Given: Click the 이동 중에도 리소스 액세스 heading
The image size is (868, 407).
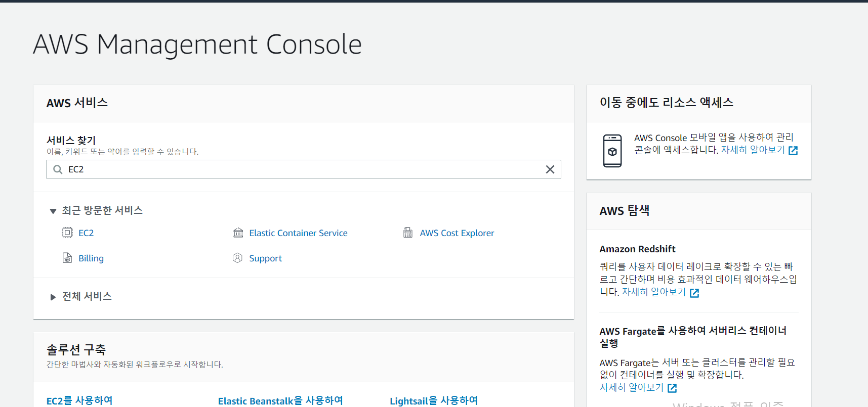Looking at the screenshot, I should (x=667, y=103).
